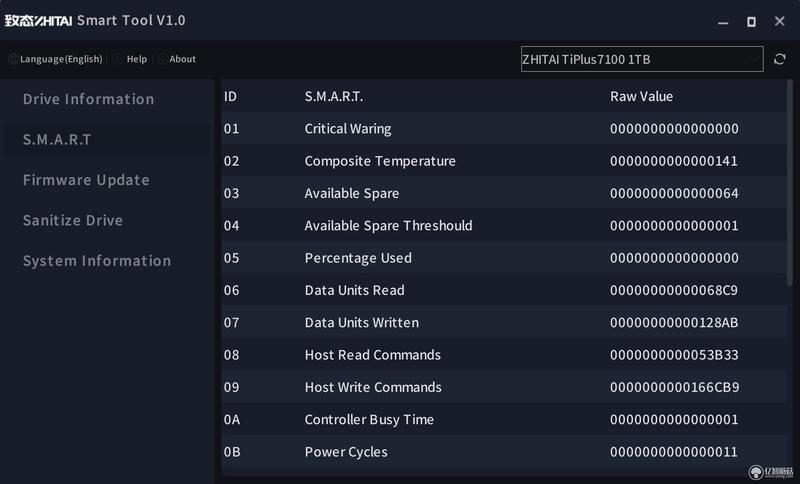Select the Available Spare Threshould row

pyautogui.click(x=504, y=225)
